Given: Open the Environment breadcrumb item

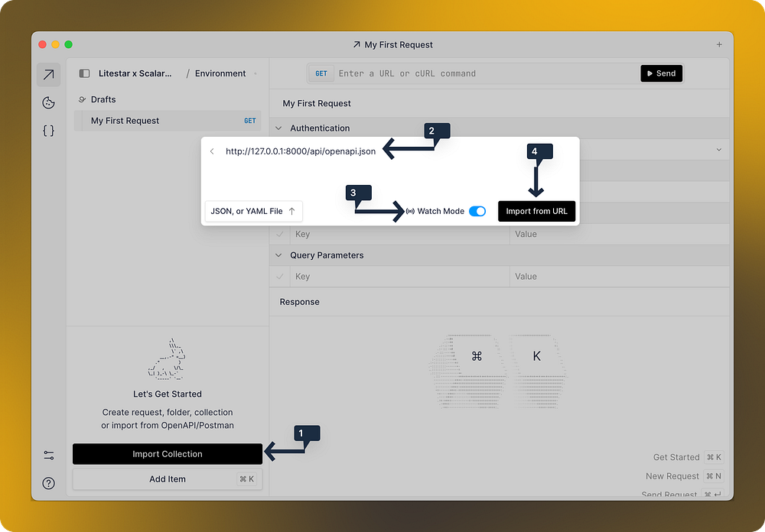Looking at the screenshot, I should coord(220,73).
